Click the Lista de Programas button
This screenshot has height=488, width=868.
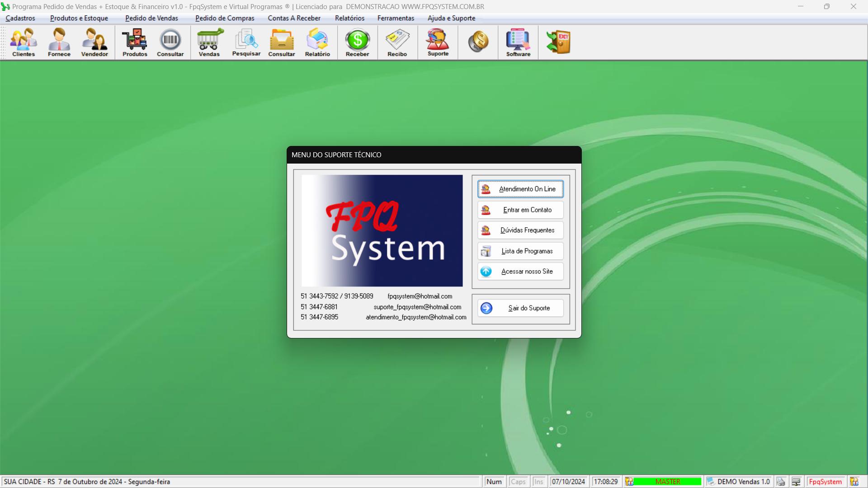click(x=520, y=251)
